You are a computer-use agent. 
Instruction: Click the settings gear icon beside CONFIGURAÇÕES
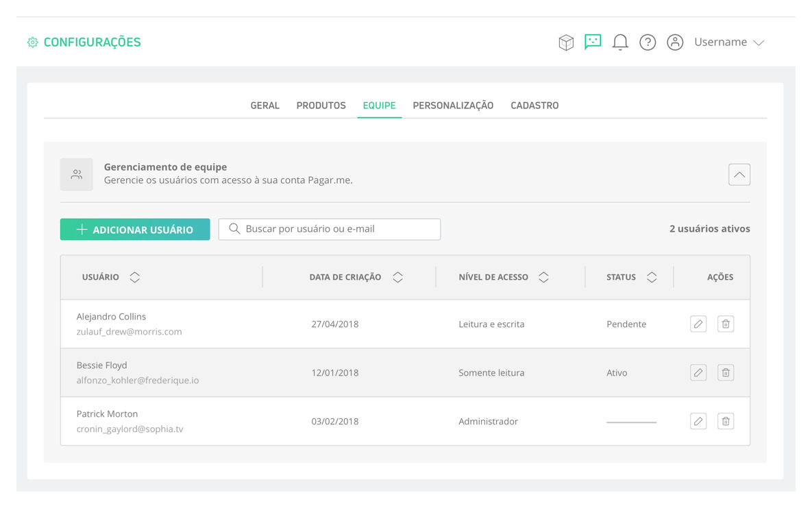tap(32, 42)
